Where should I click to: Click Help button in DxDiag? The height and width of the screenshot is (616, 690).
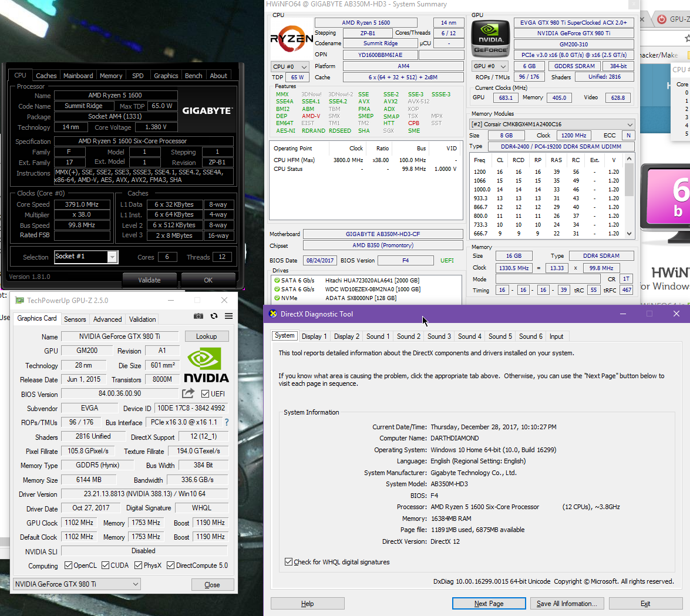tap(307, 603)
